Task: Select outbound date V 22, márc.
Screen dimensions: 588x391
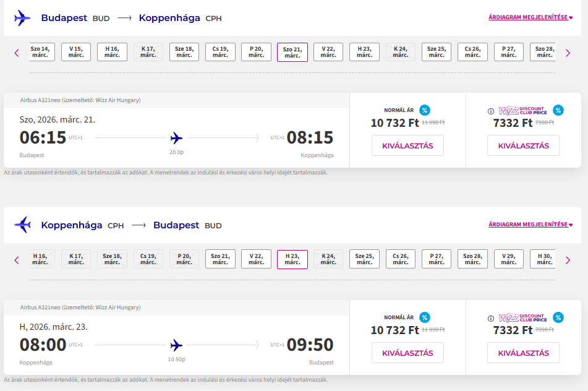Action: click(x=328, y=52)
